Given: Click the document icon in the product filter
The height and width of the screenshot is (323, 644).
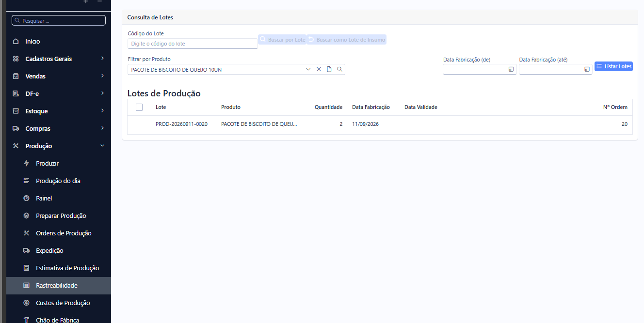Looking at the screenshot, I should [x=329, y=69].
